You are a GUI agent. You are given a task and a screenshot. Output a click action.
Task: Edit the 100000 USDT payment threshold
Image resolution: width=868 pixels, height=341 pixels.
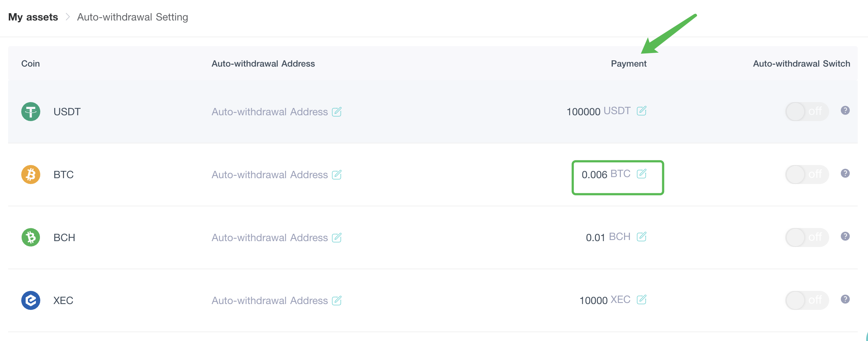point(642,110)
